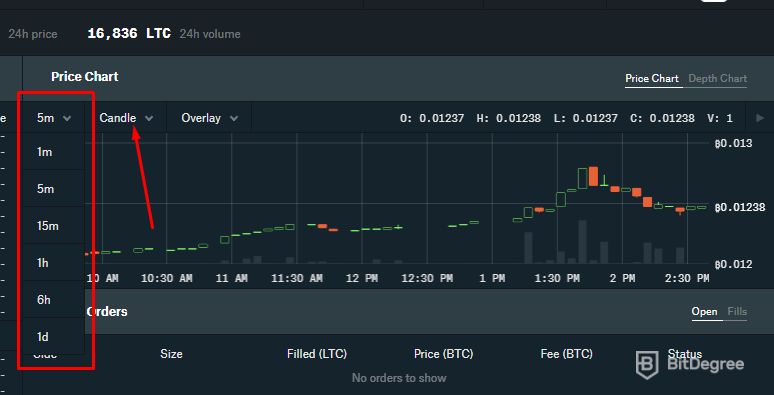Click the 10:30 AM time axis label

[x=166, y=278]
